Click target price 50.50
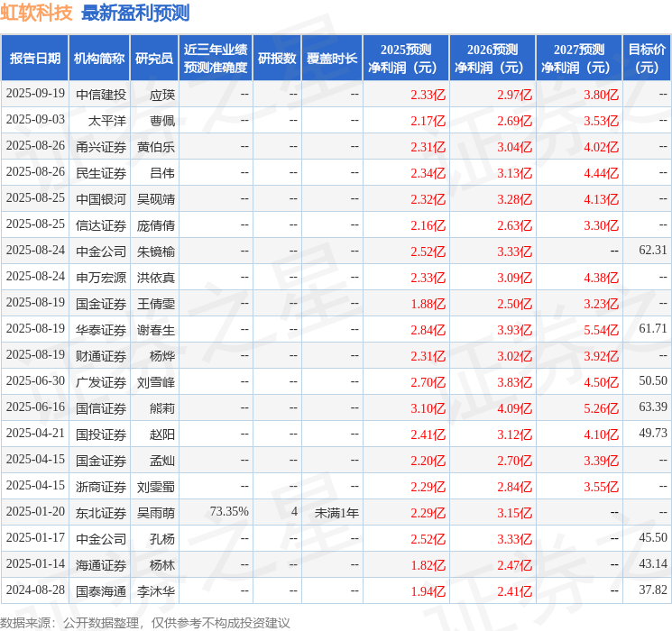The width and height of the screenshot is (672, 631). 653,380
